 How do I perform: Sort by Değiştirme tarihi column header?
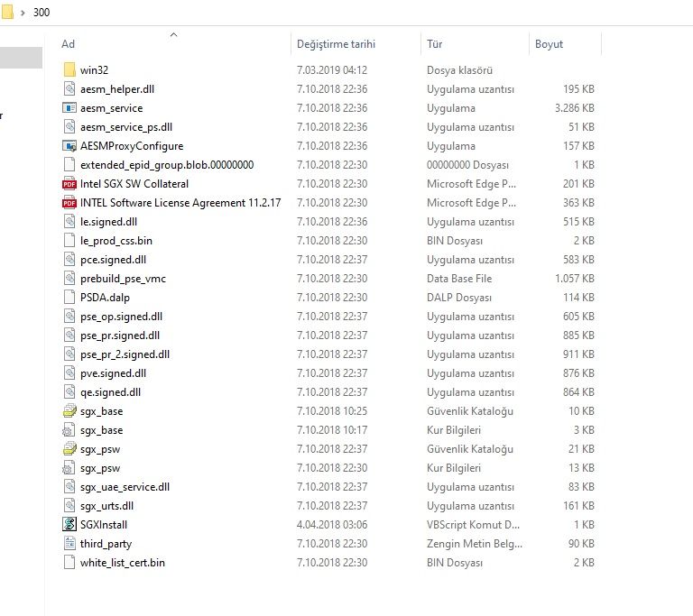click(x=336, y=44)
